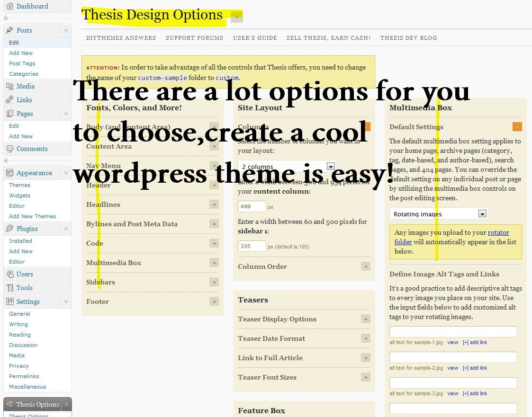Click the Tools icon
The height and width of the screenshot is (417, 532).
pyautogui.click(x=10, y=287)
